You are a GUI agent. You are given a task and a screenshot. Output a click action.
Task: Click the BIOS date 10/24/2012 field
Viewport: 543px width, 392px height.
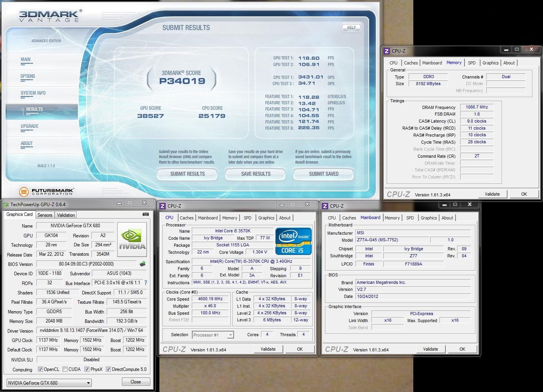[x=413, y=296]
